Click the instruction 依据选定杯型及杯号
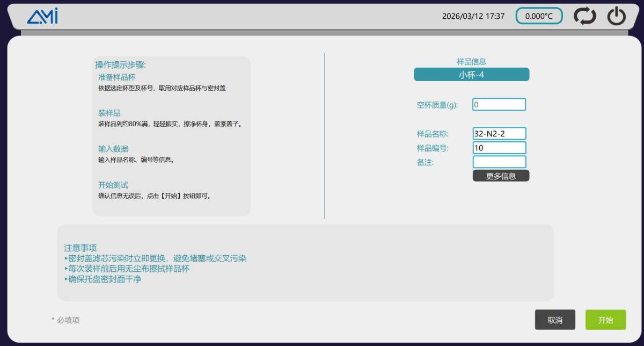 [162, 88]
